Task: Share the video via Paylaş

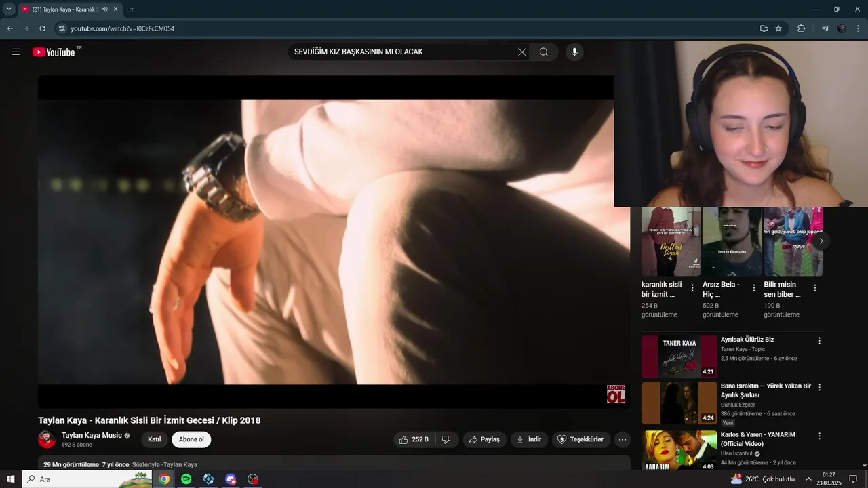Action: (484, 440)
